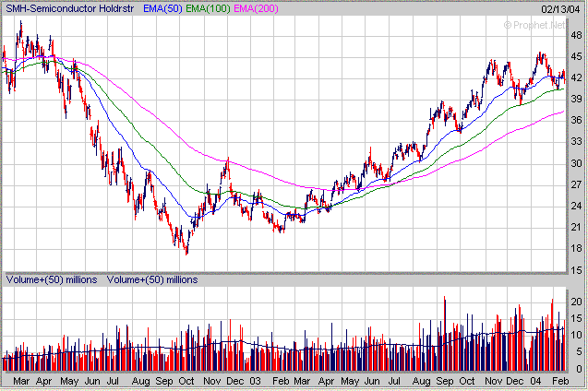
Task: Select the green EMA(100) legend label
Action: 208,8
